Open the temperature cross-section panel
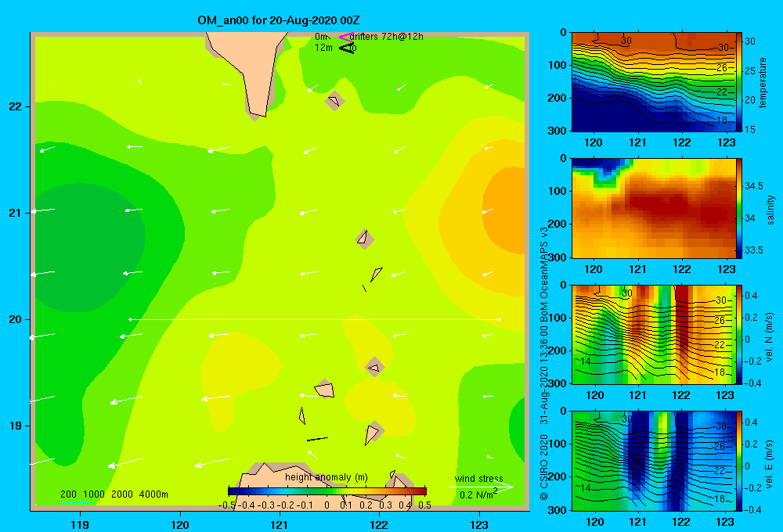Image resolution: width=783 pixels, height=532 pixels. tap(654, 82)
